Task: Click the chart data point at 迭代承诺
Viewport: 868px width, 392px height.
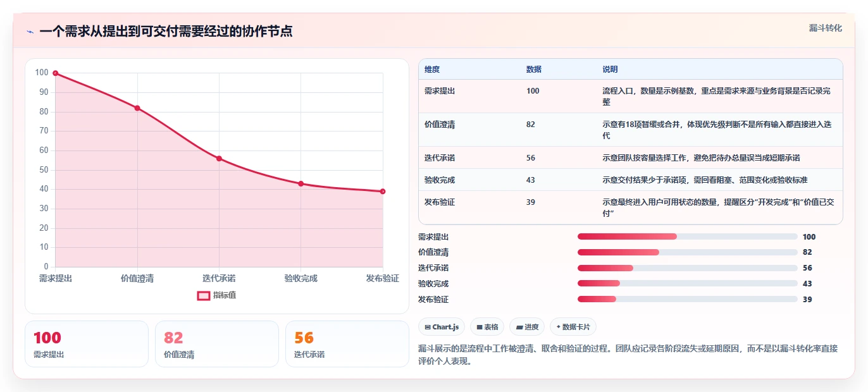Action: click(219, 159)
